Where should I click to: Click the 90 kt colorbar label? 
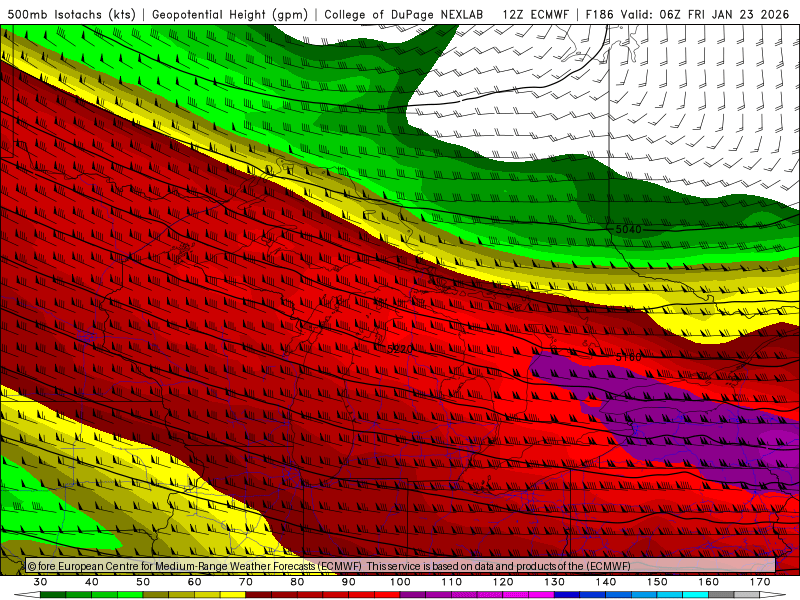(349, 582)
